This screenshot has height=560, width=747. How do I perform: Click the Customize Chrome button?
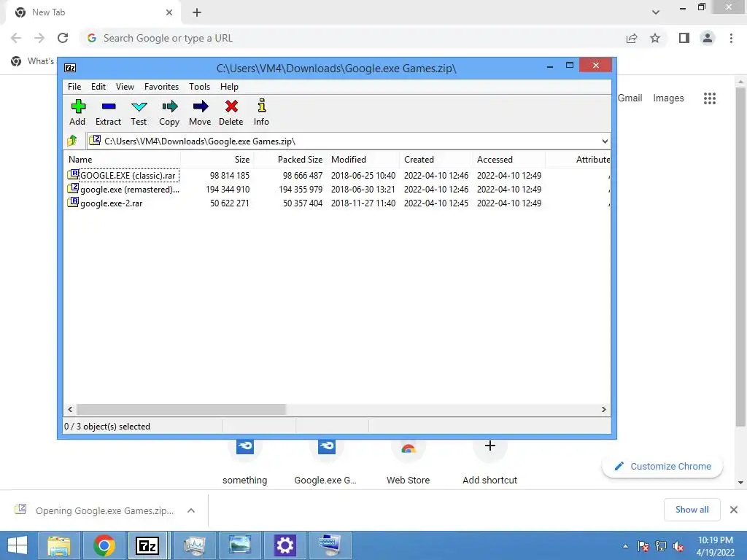click(x=662, y=466)
